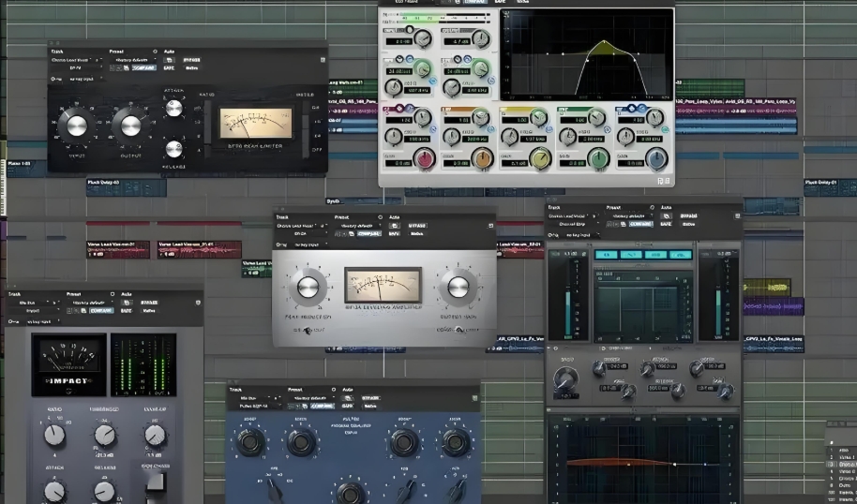The height and width of the screenshot is (504, 857).
Task: Adjust the Release knob on the BF76 limiter
Action: tap(173, 149)
